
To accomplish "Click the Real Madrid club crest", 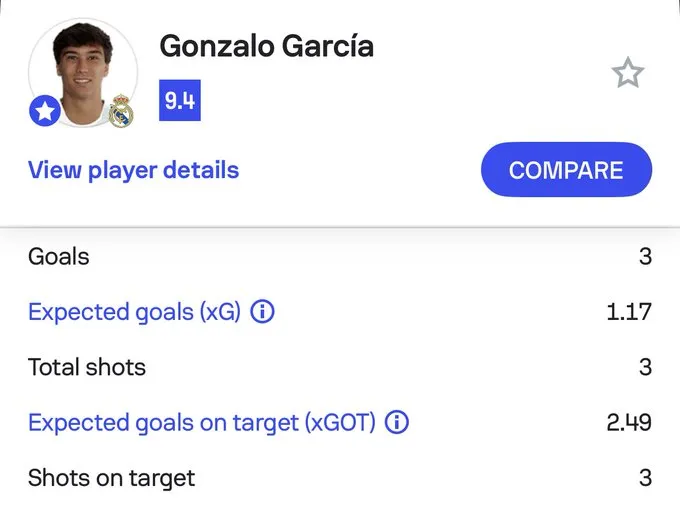I will pos(122,111).
